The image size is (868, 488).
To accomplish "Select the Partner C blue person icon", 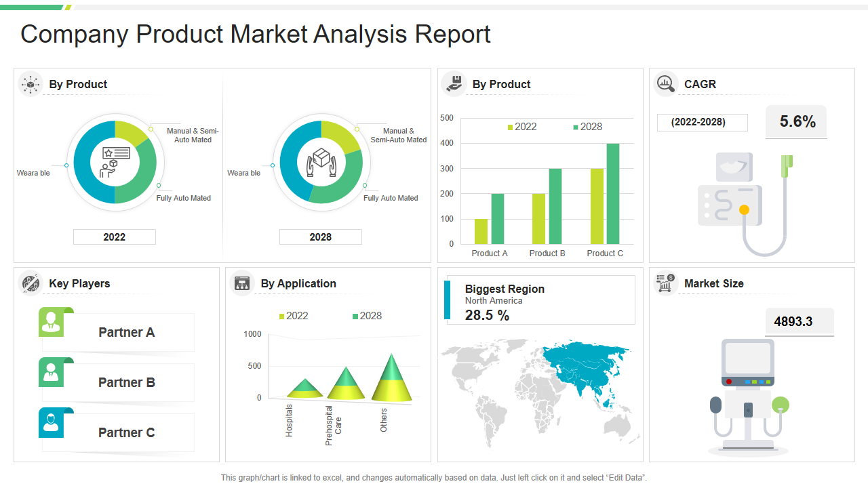I will point(52,423).
